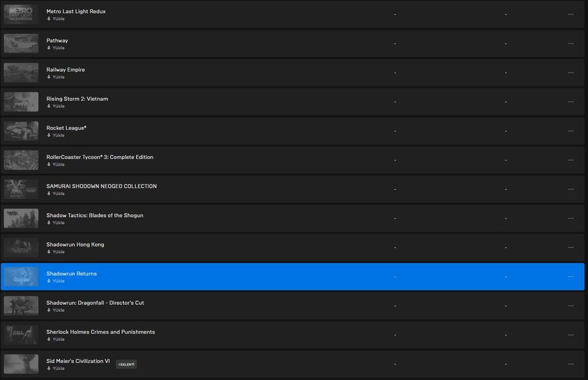This screenshot has height=380, width=588.
Task: Select the Rocket League cover thumbnail
Action: click(x=21, y=131)
